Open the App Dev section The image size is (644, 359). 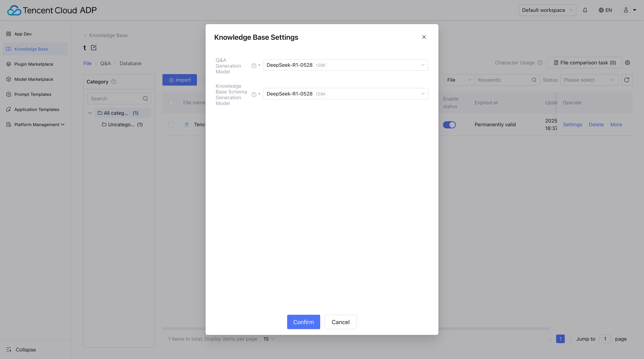(36, 34)
